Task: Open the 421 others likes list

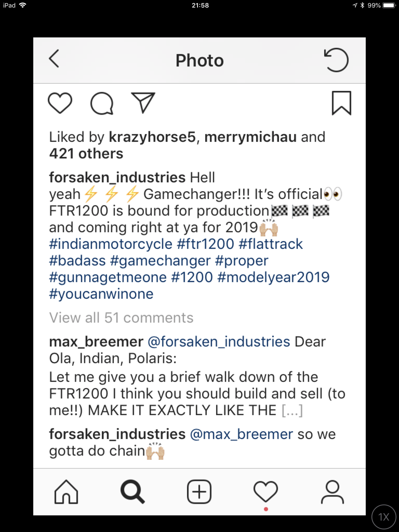Action: tap(86, 154)
